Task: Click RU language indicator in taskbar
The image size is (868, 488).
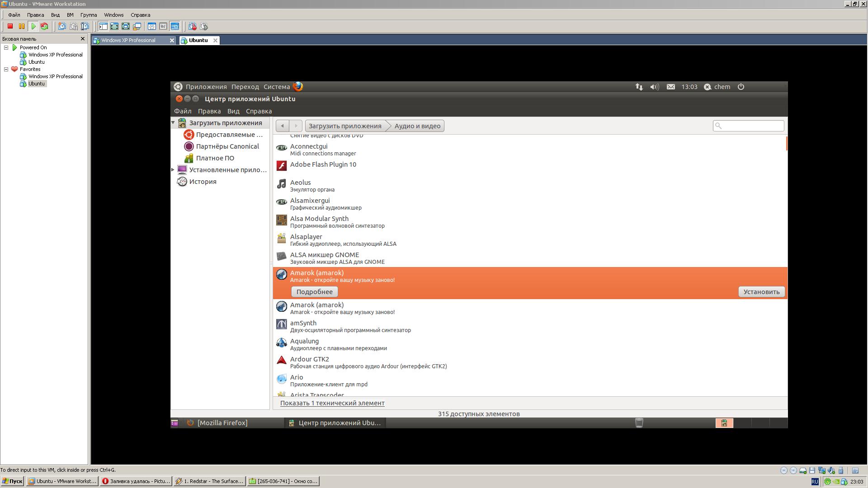Action: coord(815,482)
